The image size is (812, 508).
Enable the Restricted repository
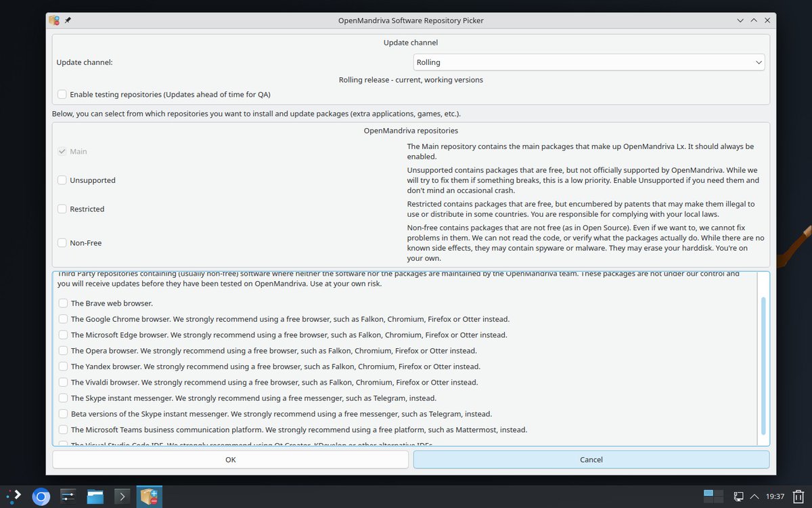62,209
